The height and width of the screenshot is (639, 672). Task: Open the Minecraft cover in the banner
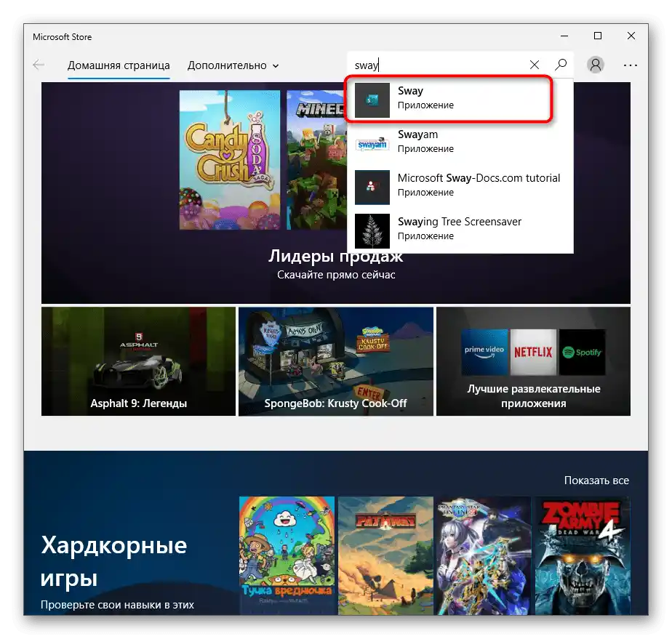[316, 160]
